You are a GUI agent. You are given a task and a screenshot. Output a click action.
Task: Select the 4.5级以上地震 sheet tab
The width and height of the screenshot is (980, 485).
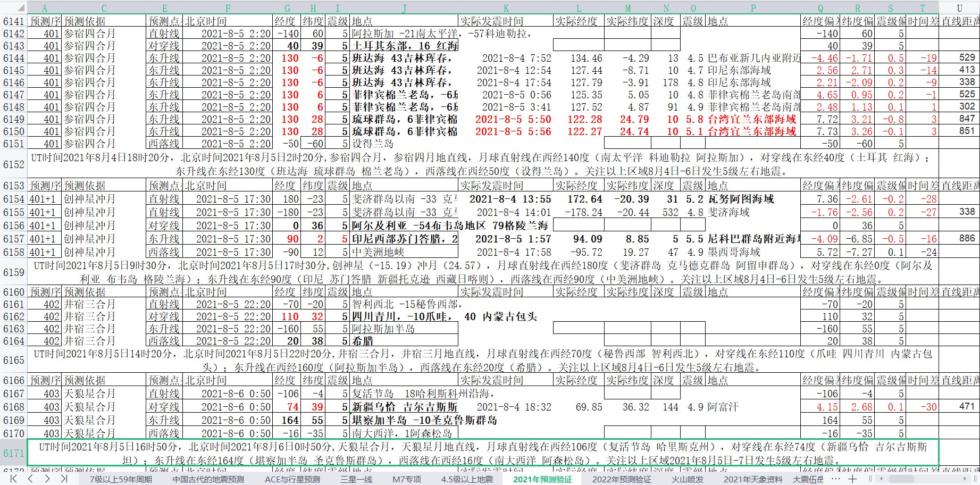[x=467, y=479]
